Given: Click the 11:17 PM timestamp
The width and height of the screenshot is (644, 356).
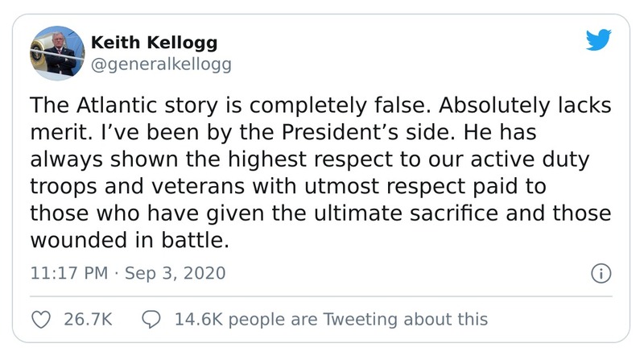Looking at the screenshot, I should point(68,274).
